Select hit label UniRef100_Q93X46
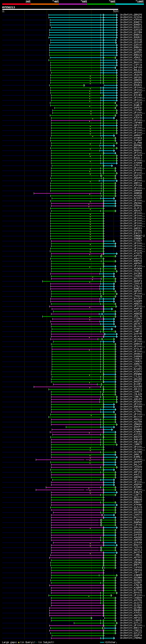 click(x=131, y=40)
